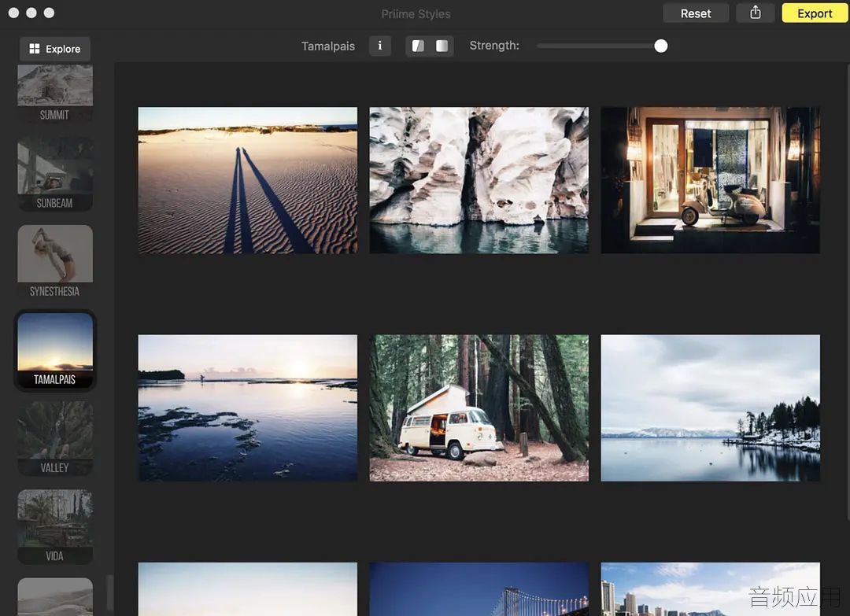
Task: Open the scooter in doorway photo
Action: [711, 180]
